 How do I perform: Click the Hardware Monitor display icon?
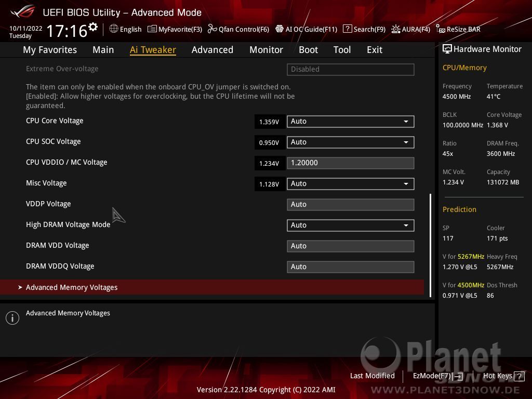(x=447, y=49)
